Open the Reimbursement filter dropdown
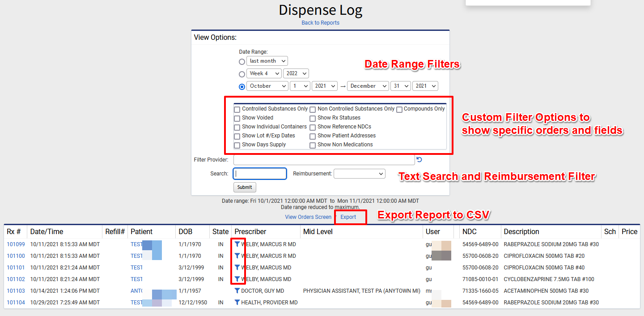This screenshot has height=316, width=644. click(359, 173)
